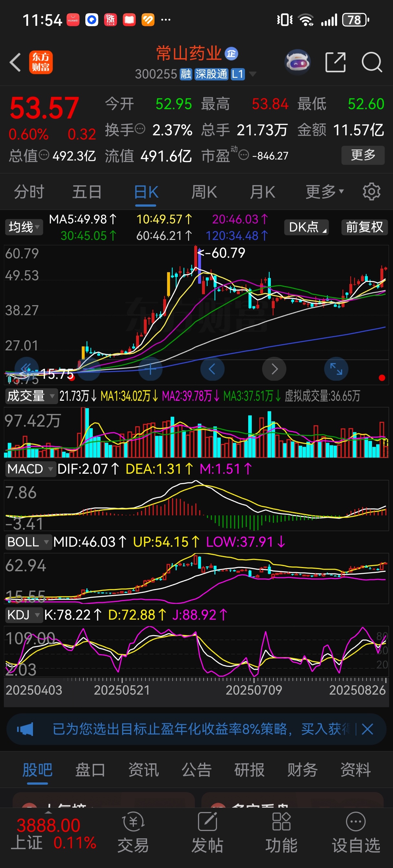The image size is (393, 868).
Task: Move chart left with arrow button
Action: pos(212,369)
